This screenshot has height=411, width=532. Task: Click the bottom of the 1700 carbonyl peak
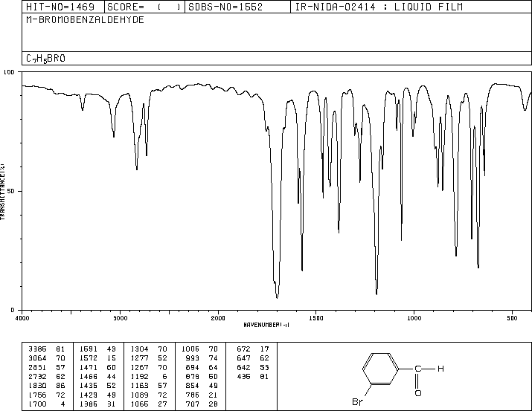(x=278, y=297)
